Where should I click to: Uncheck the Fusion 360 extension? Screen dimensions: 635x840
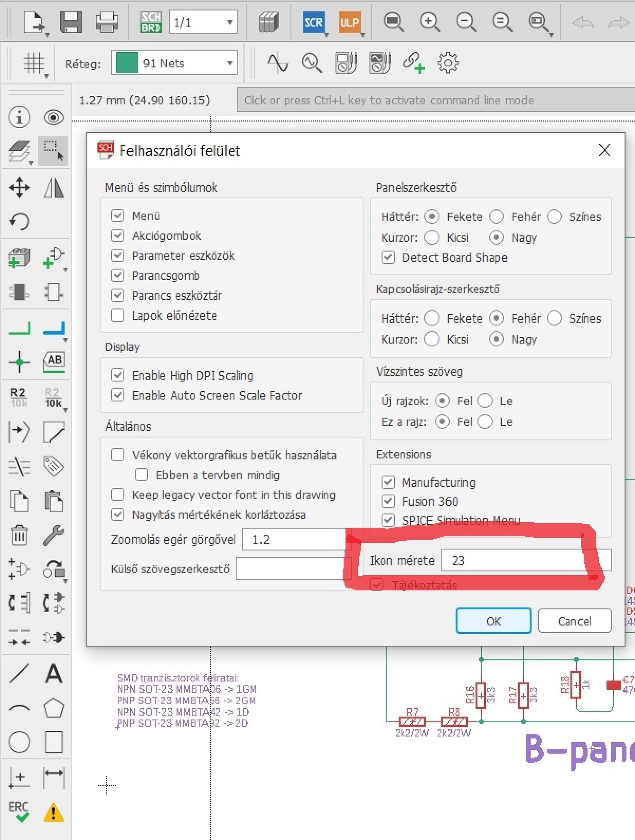[x=388, y=501]
